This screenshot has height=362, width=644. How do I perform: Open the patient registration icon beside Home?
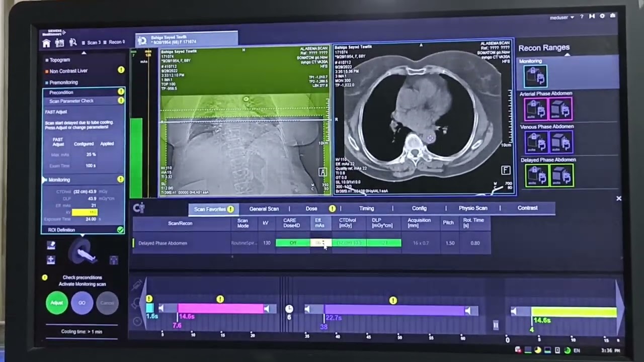59,43
